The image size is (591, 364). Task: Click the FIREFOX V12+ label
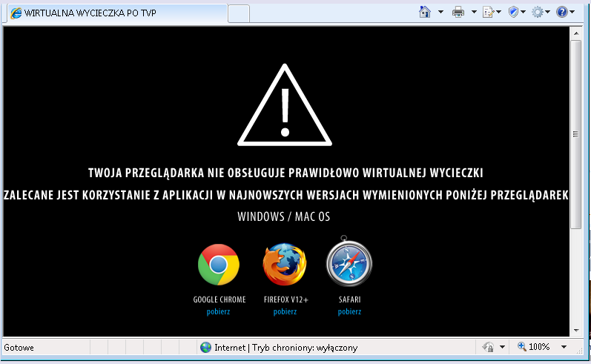tap(286, 300)
